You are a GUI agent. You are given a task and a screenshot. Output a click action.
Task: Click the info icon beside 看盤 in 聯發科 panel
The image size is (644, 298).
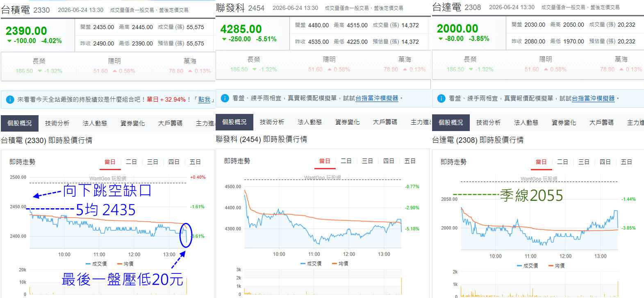click(x=225, y=98)
